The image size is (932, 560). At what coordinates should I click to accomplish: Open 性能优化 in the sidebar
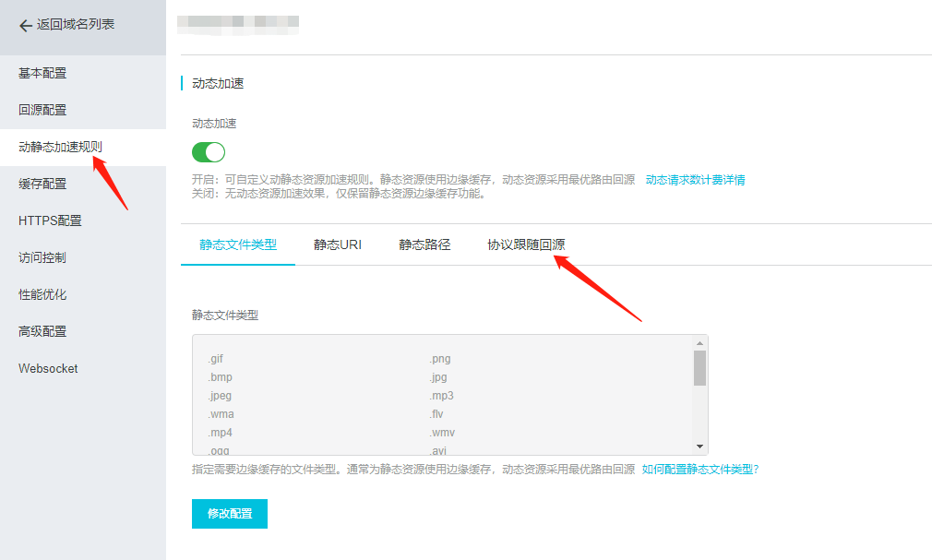83,294
